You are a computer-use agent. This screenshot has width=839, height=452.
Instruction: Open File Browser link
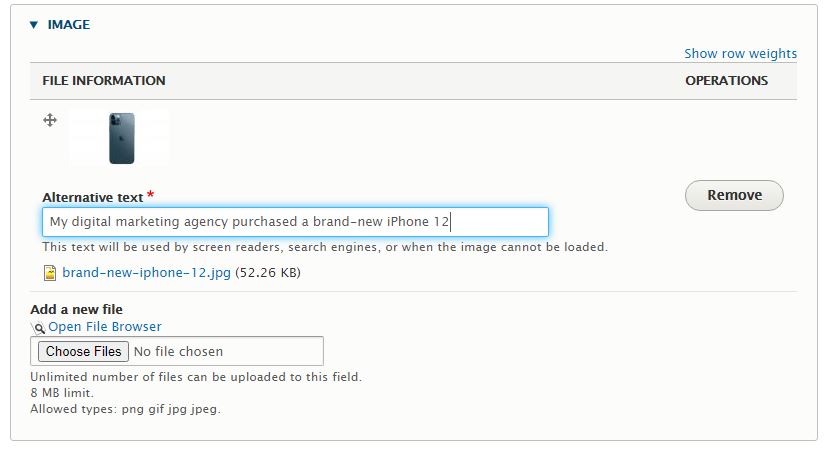tap(105, 326)
